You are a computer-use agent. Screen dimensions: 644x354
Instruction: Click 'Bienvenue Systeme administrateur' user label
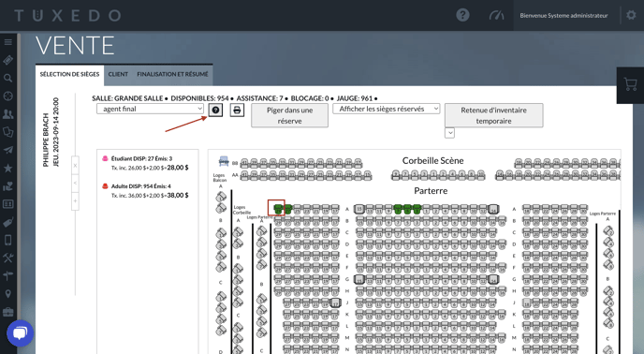[563, 16]
